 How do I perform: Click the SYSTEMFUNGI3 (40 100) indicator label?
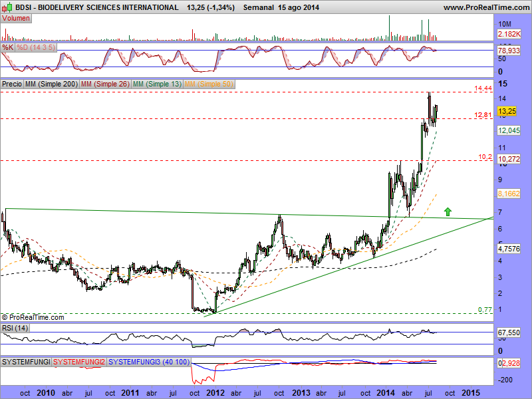pyautogui.click(x=148, y=362)
